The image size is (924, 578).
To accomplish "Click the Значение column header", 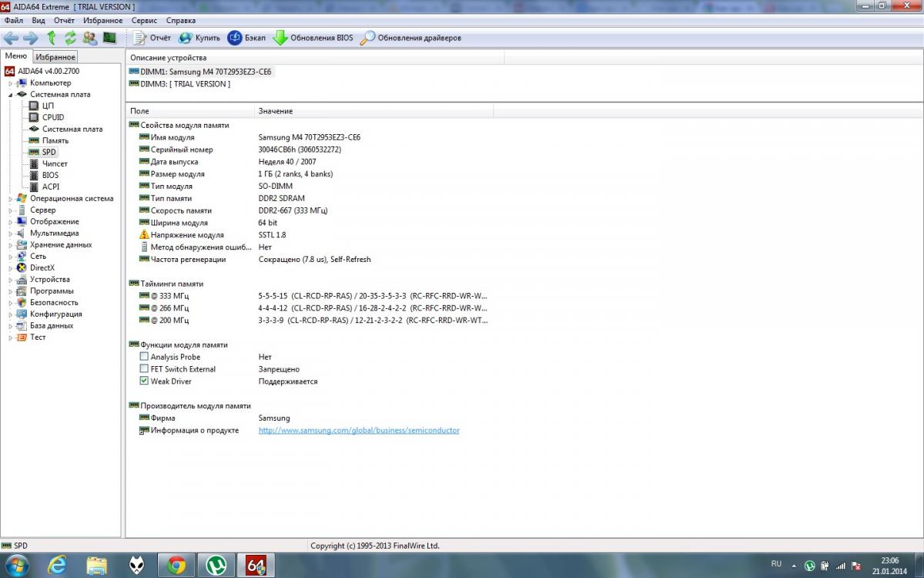I will click(x=373, y=112).
